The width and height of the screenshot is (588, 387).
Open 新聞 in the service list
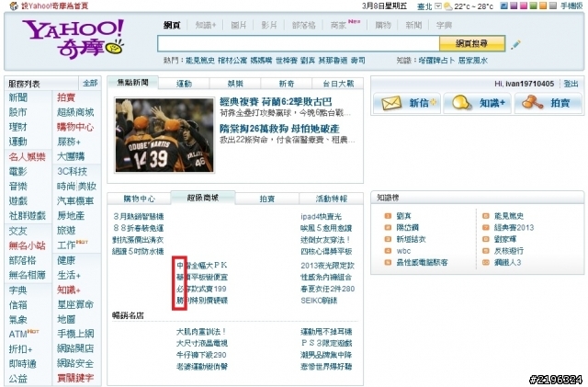pos(18,97)
